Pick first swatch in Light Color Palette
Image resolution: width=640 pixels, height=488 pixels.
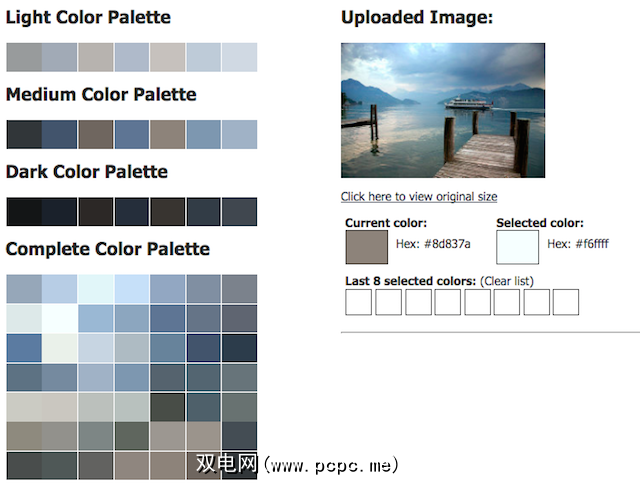[x=24, y=57]
